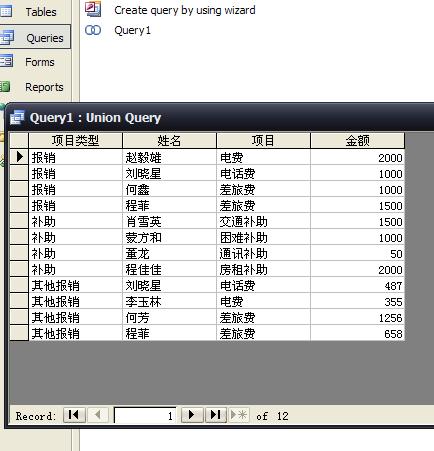Click the Create query by using wizard icon
Image resolution: width=434 pixels, height=451 pixels.
point(93,9)
